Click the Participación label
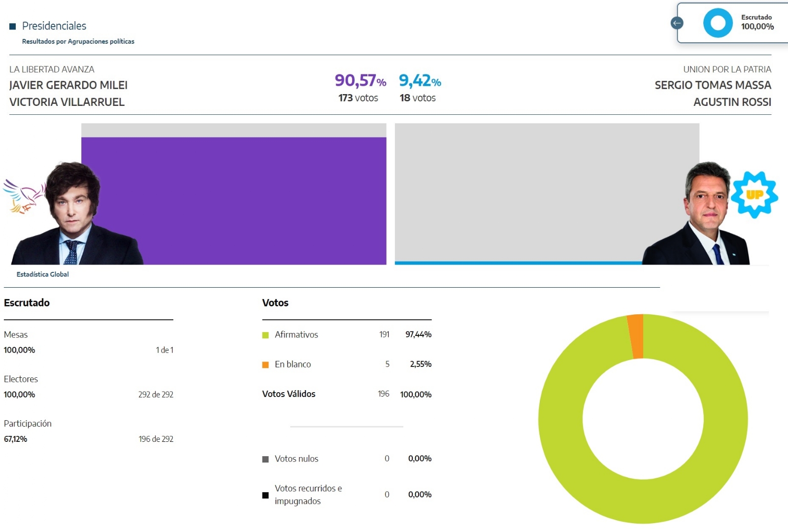788x532 pixels. point(28,424)
